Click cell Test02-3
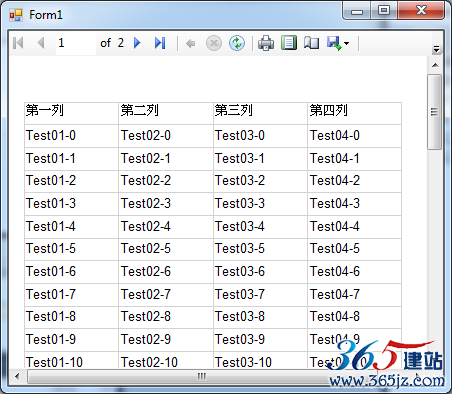Viewport: 452px width, 394px height. pos(166,204)
